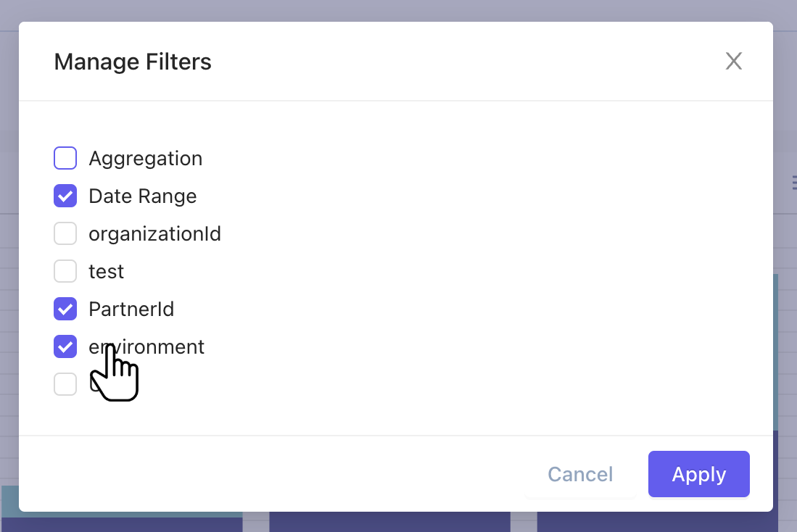Tick the last unlabeled checkbox
This screenshot has width=797, height=532.
(x=65, y=384)
